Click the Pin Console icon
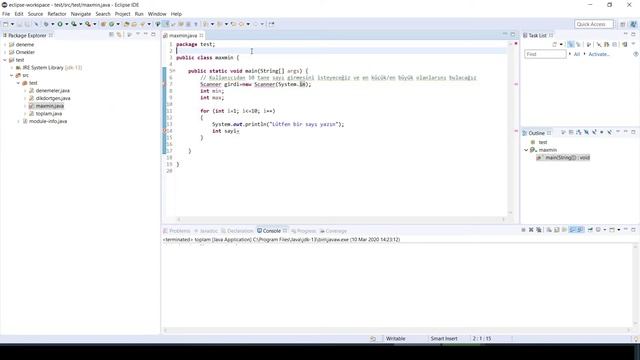This screenshot has height=360, width=640. pyautogui.click(x=590, y=230)
